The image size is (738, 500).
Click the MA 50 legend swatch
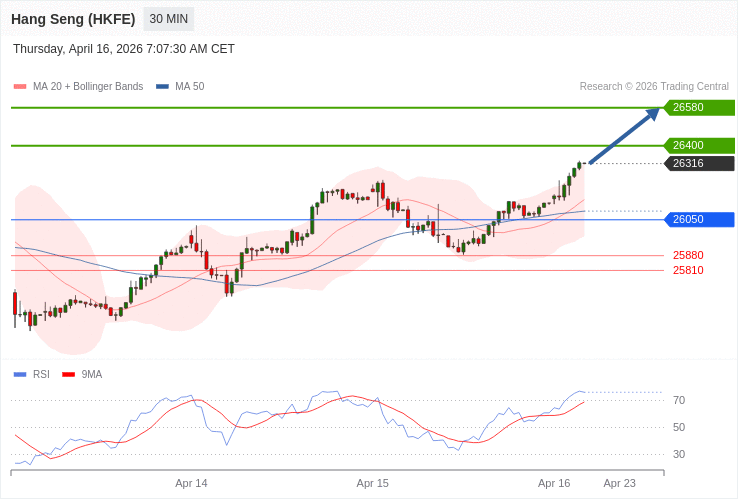[x=162, y=87]
